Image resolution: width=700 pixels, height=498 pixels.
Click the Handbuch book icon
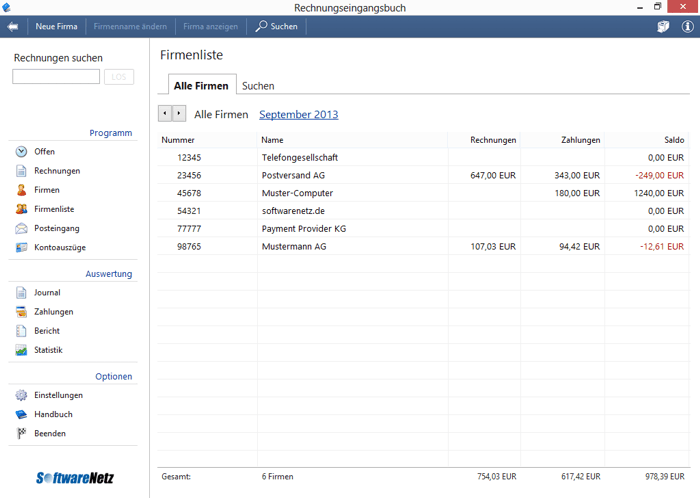tap(21, 414)
